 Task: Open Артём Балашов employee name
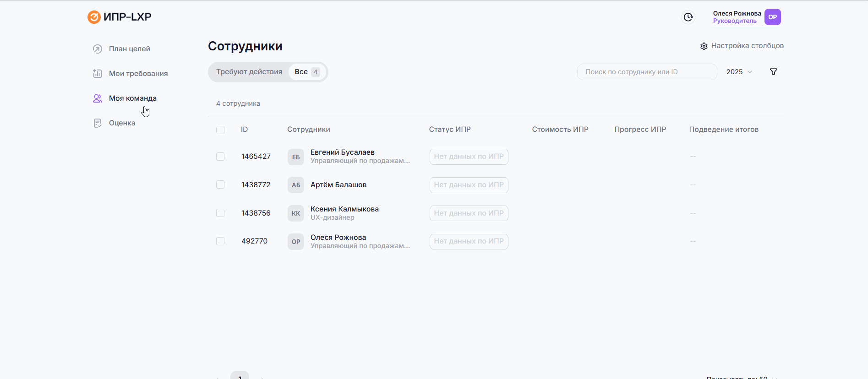[338, 185]
